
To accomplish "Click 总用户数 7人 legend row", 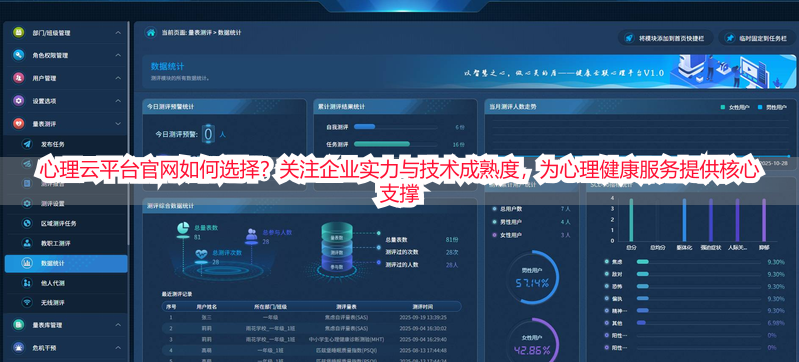I will (531, 209).
